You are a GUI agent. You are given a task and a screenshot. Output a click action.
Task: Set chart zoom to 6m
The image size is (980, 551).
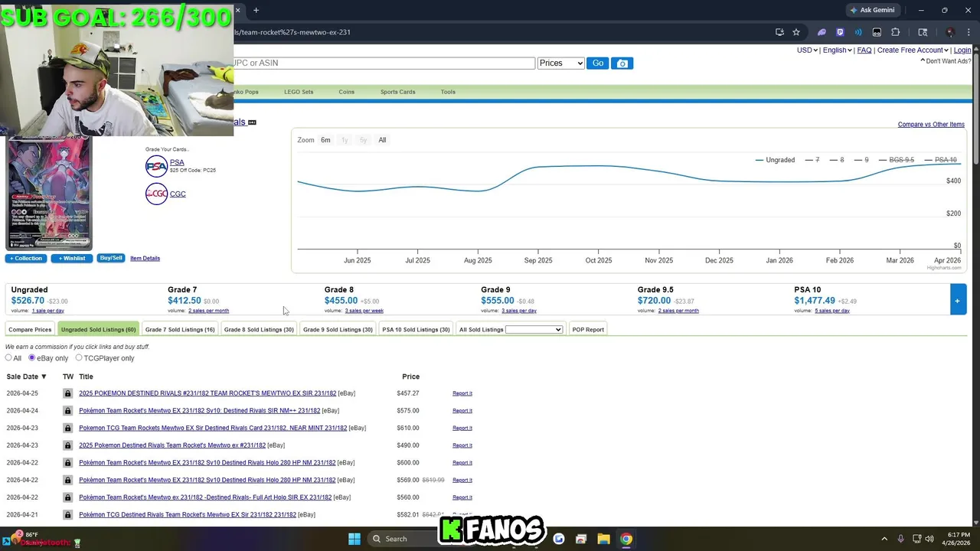click(325, 140)
